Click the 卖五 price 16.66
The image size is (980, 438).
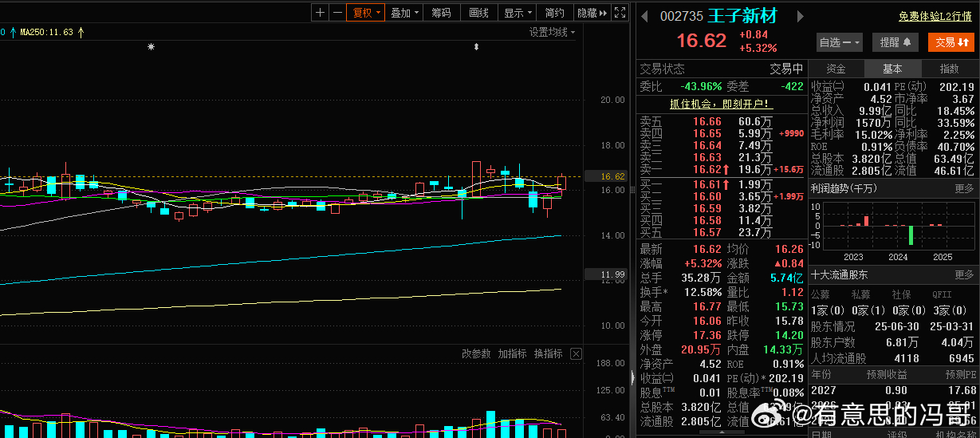point(707,121)
